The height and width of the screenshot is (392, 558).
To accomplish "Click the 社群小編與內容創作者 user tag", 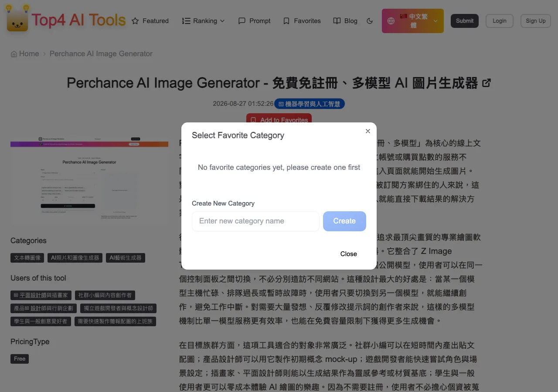I will tap(105, 295).
